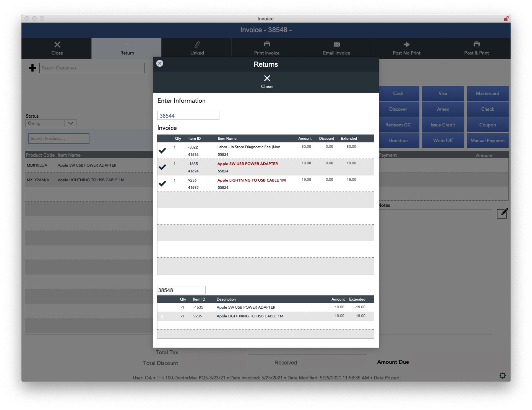Open the Status dropdown arrow
532x410 pixels.
(x=70, y=123)
